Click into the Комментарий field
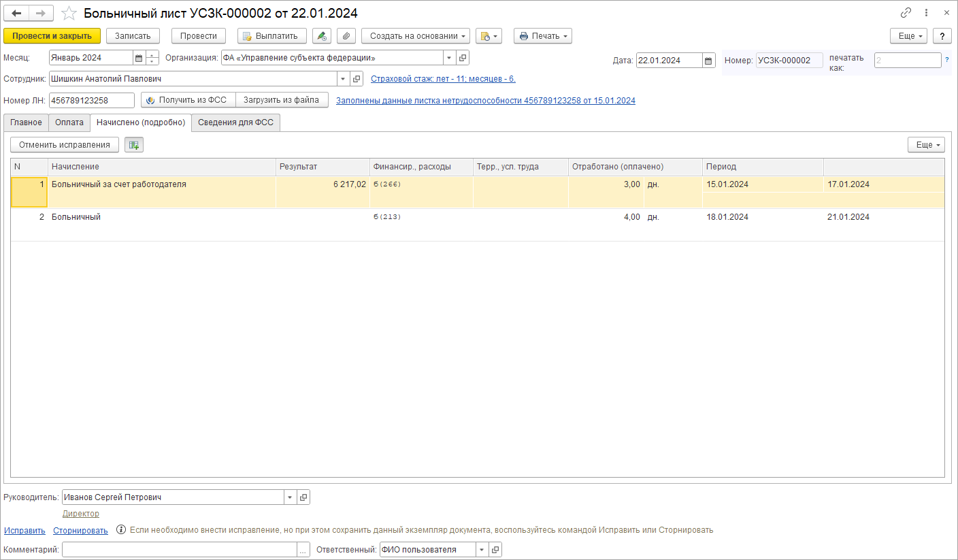The image size is (958, 560). pos(180,550)
